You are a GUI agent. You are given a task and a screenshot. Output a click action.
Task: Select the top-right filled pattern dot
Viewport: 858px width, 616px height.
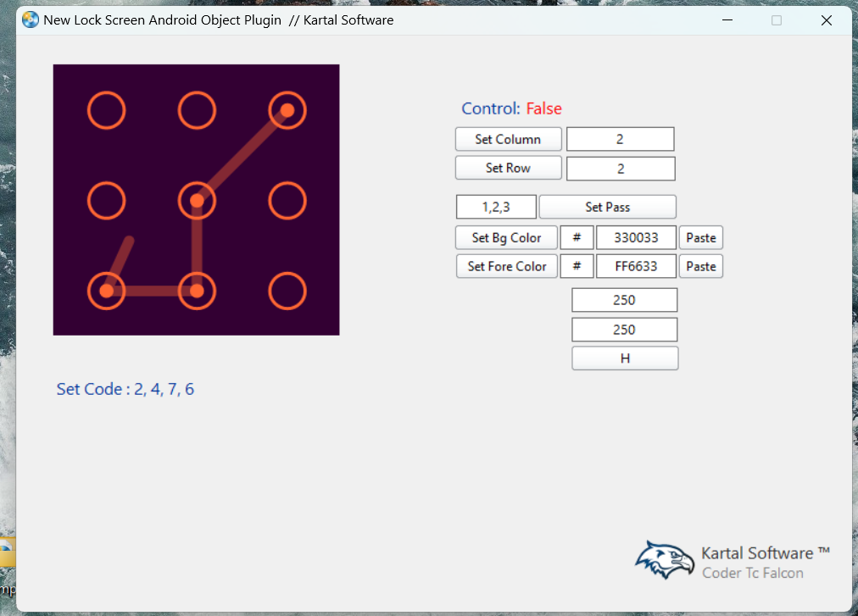287,110
